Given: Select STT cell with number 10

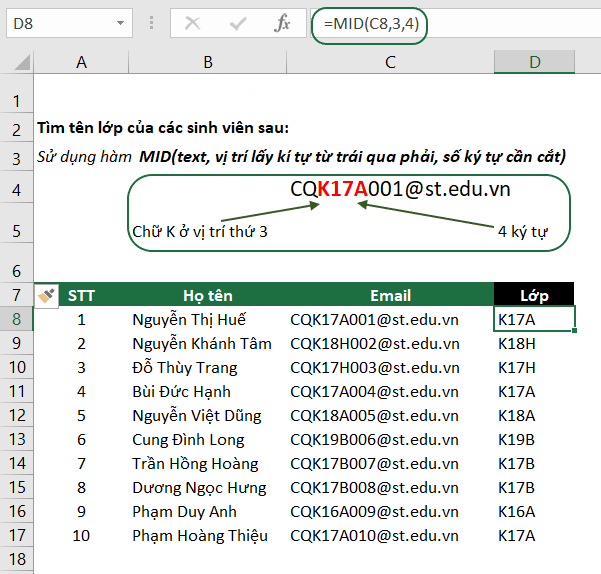Looking at the screenshot, I should tap(81, 535).
